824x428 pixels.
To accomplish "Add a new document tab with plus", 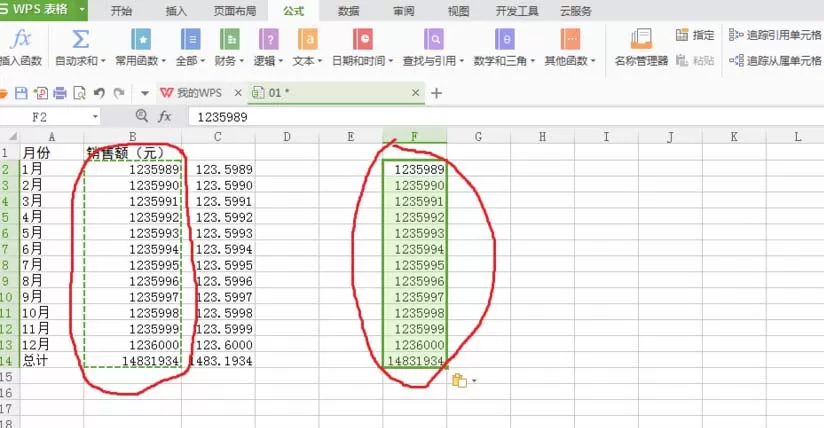I will pyautogui.click(x=436, y=94).
